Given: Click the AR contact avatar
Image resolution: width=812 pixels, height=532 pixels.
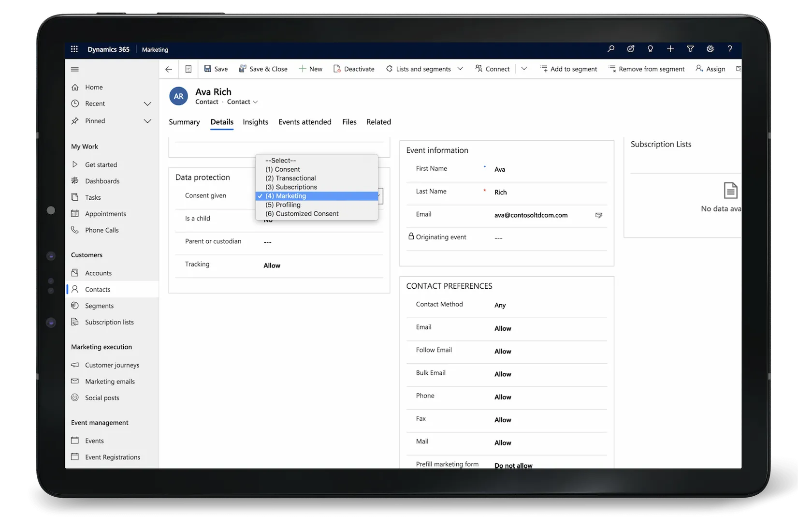Looking at the screenshot, I should [x=178, y=96].
